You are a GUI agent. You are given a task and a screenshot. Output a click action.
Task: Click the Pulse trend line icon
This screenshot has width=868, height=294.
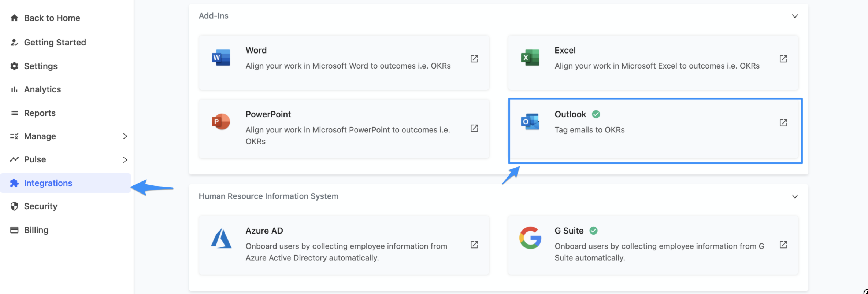(x=14, y=159)
